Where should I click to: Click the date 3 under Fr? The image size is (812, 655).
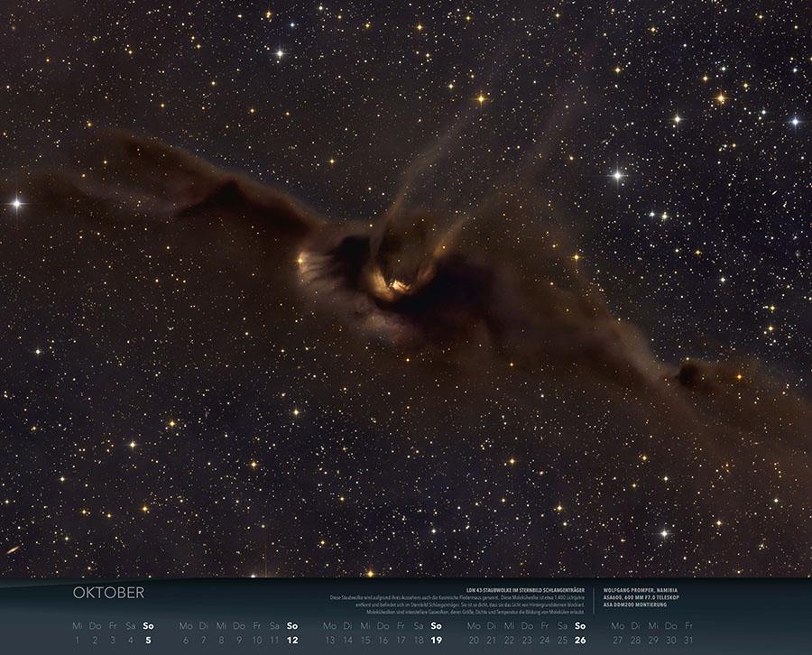pyautogui.click(x=113, y=640)
